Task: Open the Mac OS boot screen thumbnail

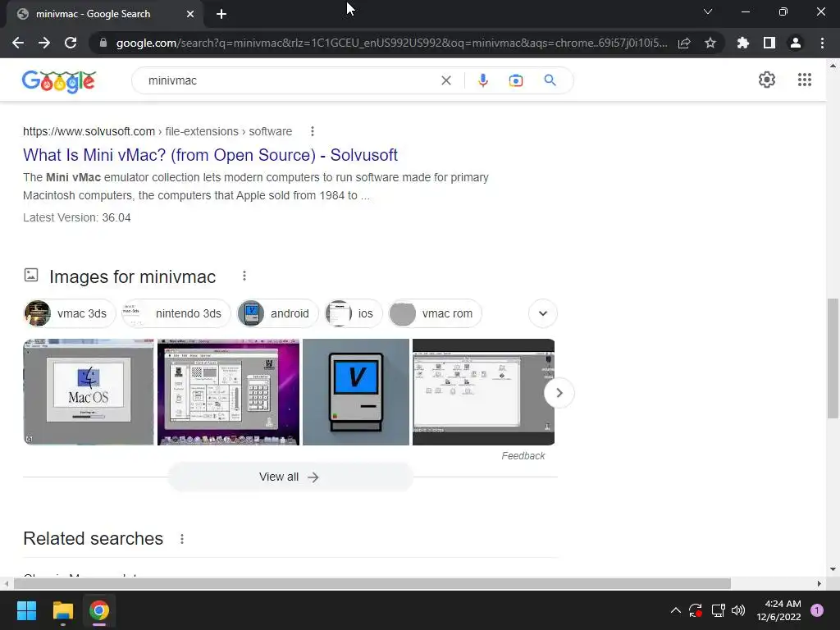Action: pos(89,391)
